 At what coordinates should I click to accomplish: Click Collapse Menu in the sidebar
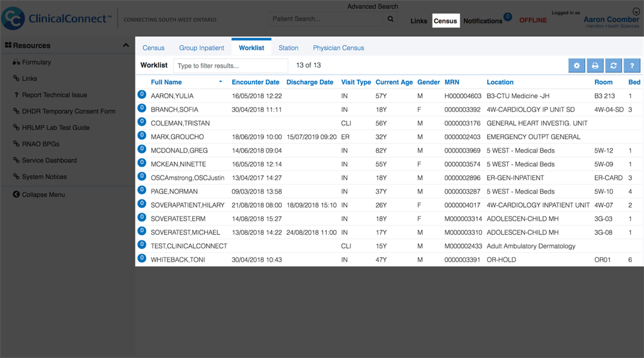click(x=43, y=195)
